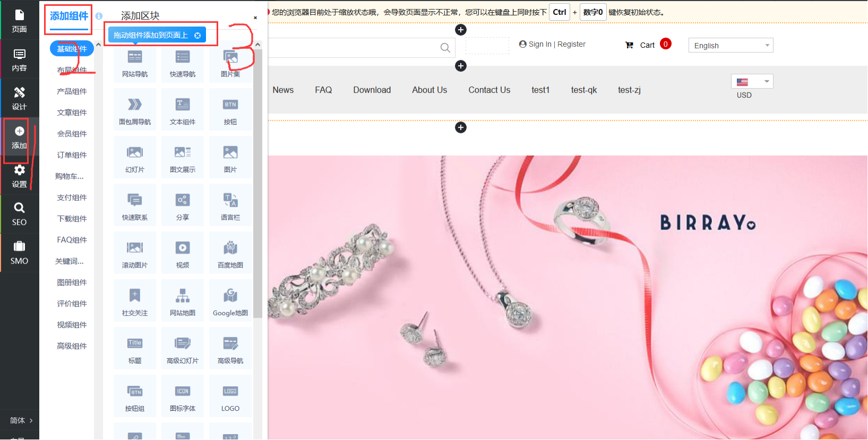Choose the 订单组件 category
The image size is (868, 440).
click(x=72, y=155)
